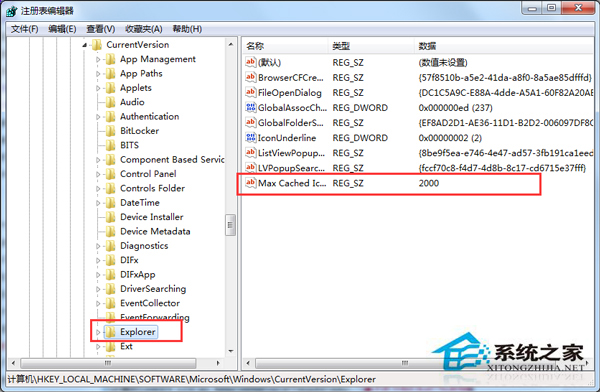Open the 查看(V) menu
This screenshot has height=392, width=600.
[101, 29]
